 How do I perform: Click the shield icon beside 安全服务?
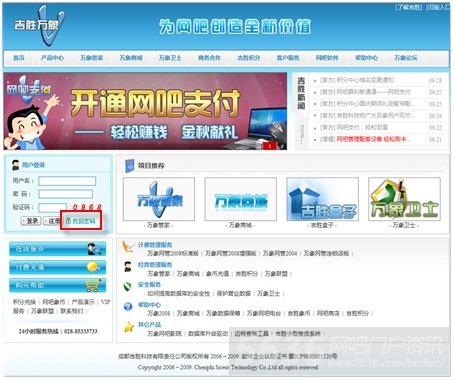(x=128, y=286)
